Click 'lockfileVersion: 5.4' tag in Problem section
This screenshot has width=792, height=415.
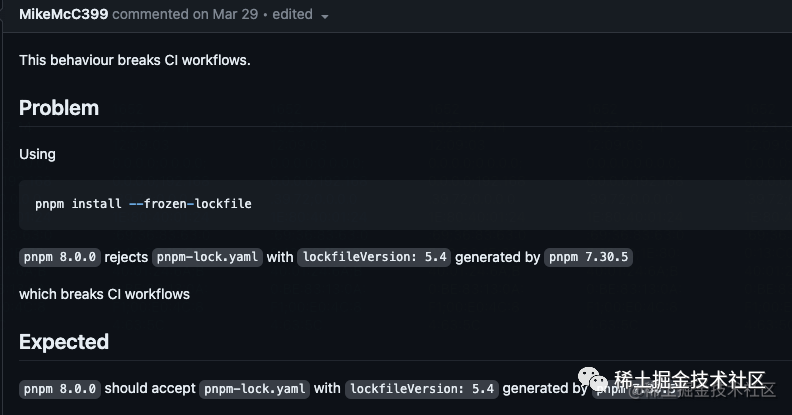[x=374, y=257]
